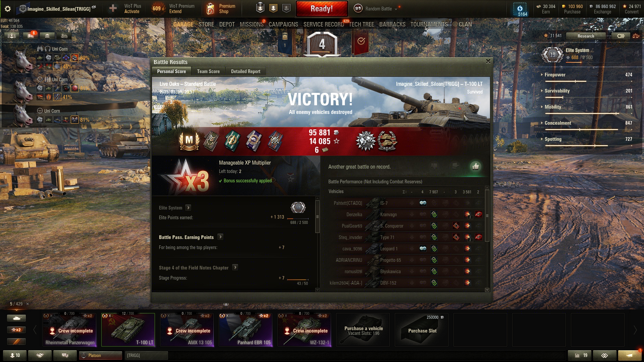This screenshot has height=362, width=644.
Task: Click the x2 bonus filter icon
Action: (16, 330)
